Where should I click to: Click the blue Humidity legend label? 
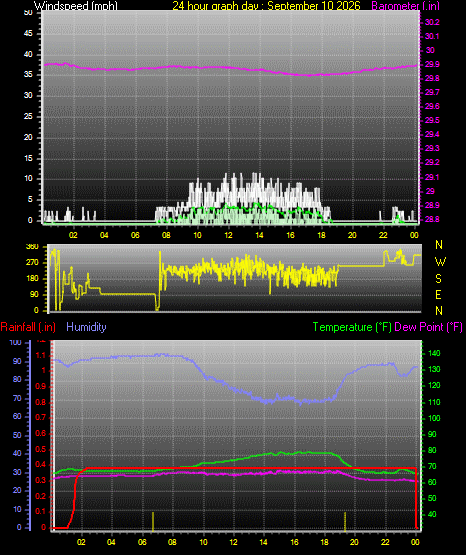click(86, 327)
